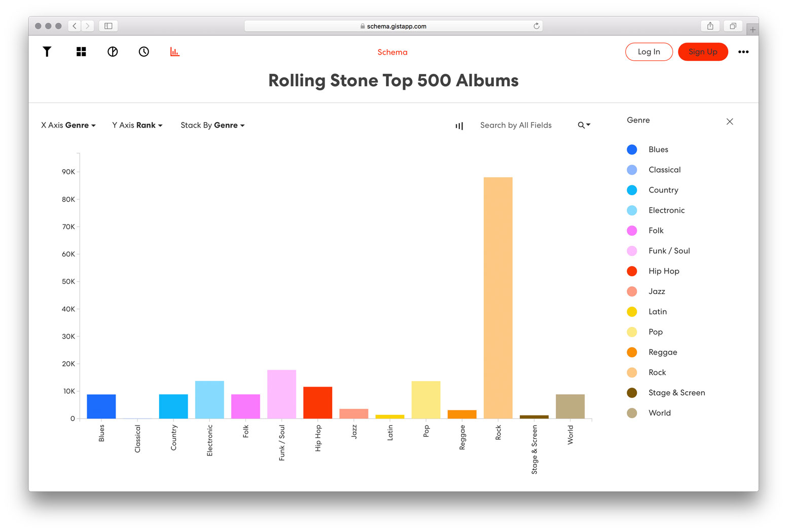
Task: Select the bar chart view icon
Action: (x=175, y=52)
